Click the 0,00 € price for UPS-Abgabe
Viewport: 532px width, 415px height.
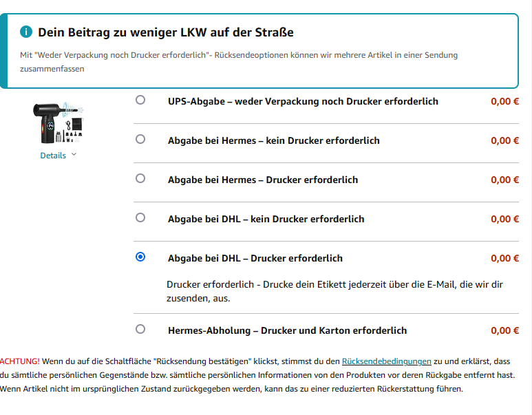(504, 101)
